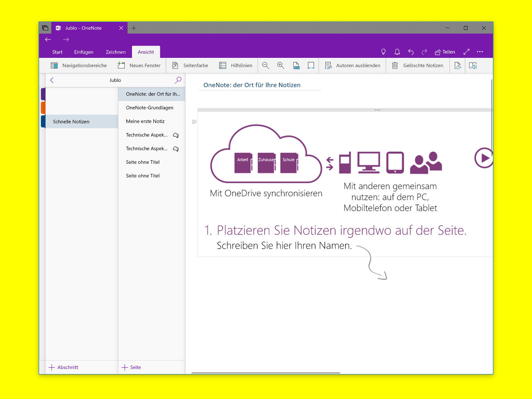Screen dimensions: 532x399
Task: Open the Navigationsbereiche panel options
Action: click(x=79, y=66)
